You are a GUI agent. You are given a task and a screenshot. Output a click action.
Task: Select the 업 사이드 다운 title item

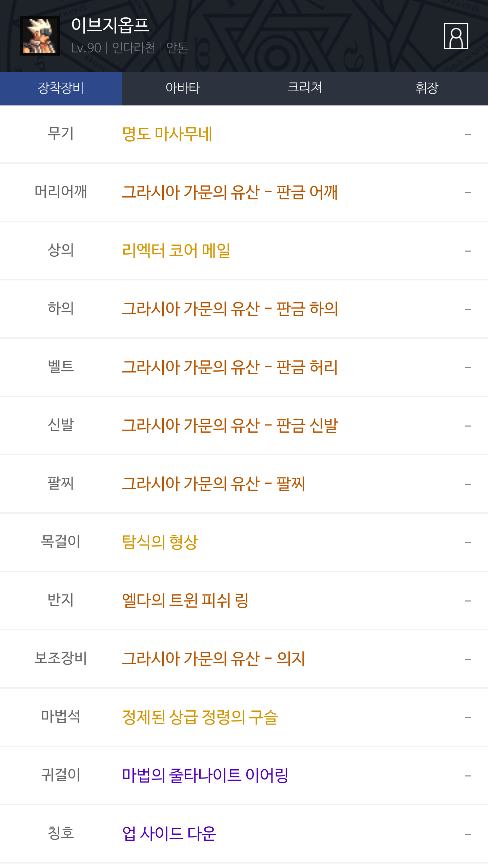(x=169, y=834)
